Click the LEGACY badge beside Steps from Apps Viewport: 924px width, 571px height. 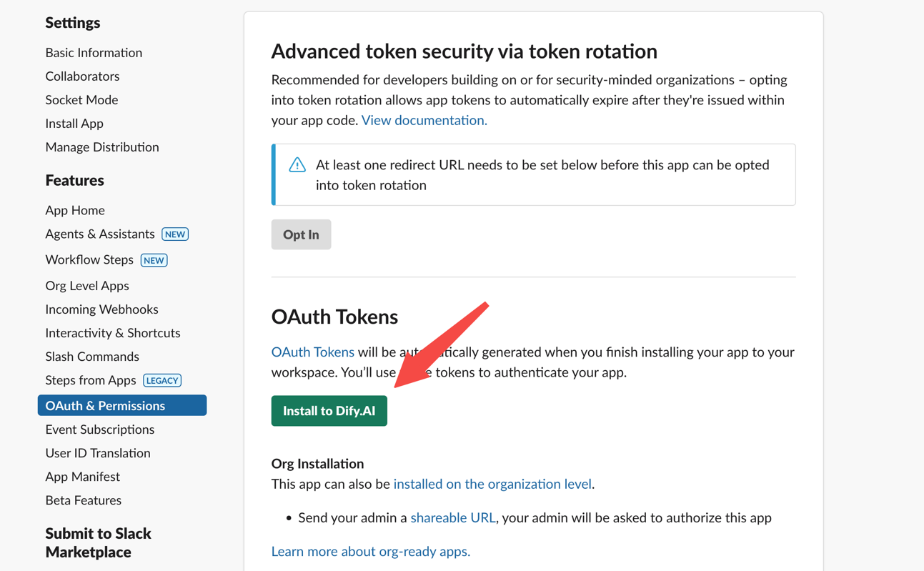pos(162,381)
